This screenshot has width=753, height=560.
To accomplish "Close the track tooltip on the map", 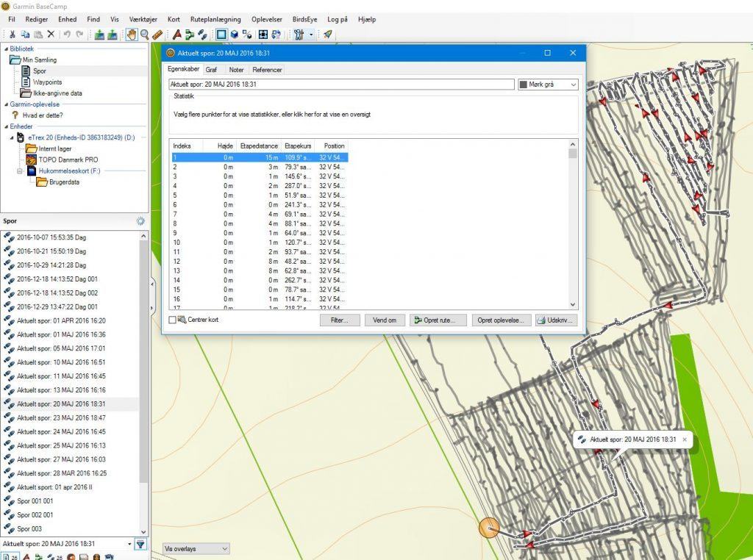I will click(x=685, y=439).
